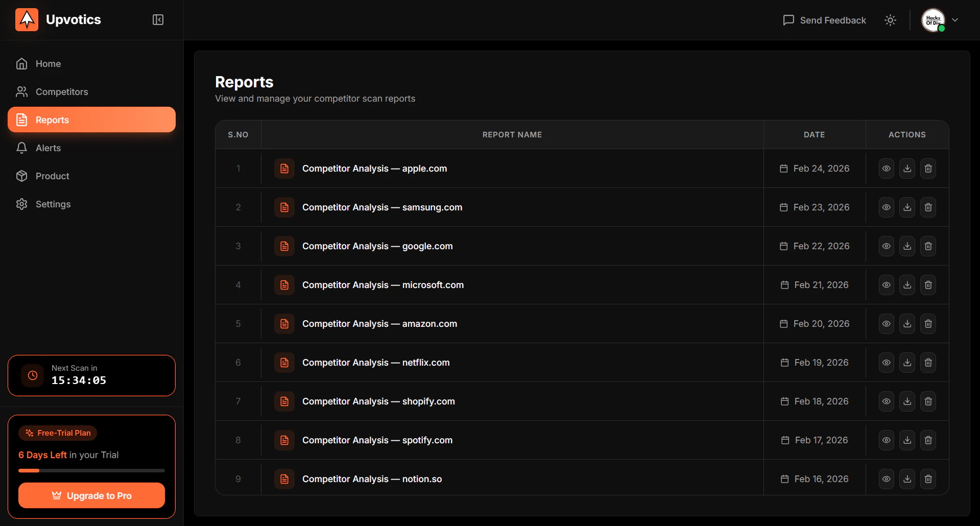Image resolution: width=980 pixels, height=526 pixels.
Task: Open the Product section
Action: [x=52, y=176]
